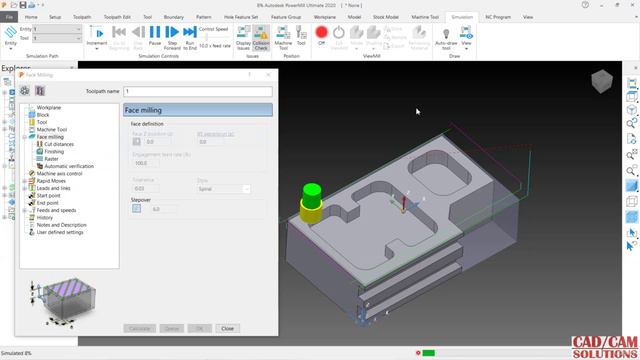
Task: Open the Hole Feature Set tab
Action: click(x=241, y=17)
